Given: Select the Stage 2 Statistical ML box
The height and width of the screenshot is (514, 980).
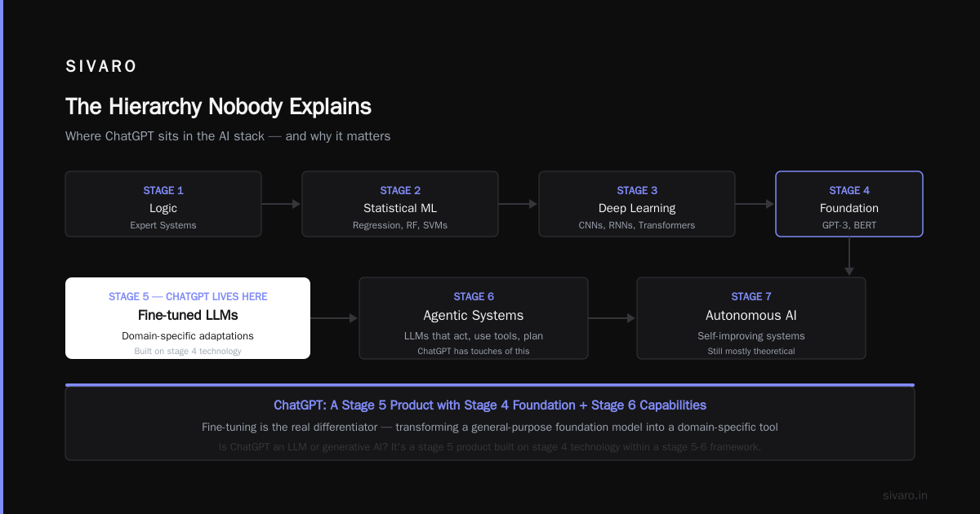Looking at the screenshot, I should [x=400, y=204].
